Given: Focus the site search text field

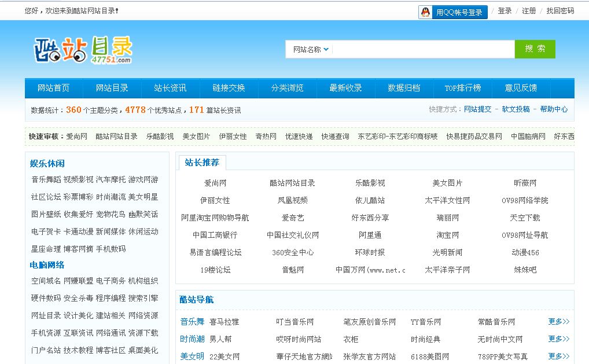Looking at the screenshot, I should 424,49.
